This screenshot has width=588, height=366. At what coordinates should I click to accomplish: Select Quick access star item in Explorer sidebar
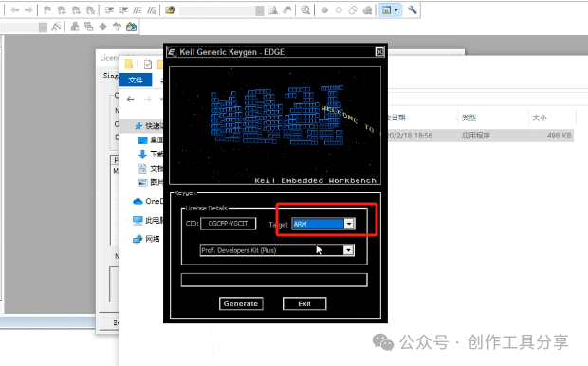pyautogui.click(x=149, y=125)
